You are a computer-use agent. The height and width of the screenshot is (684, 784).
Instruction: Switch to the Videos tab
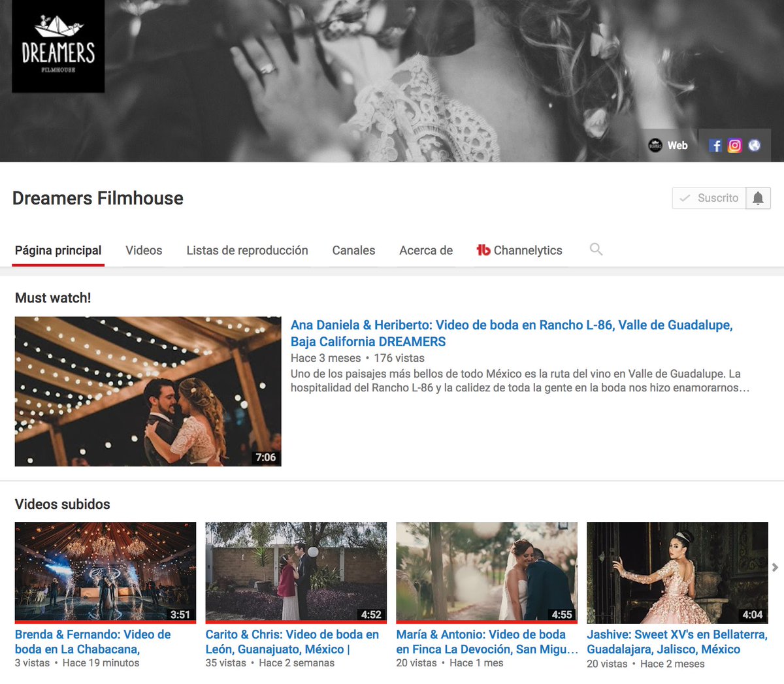[144, 250]
